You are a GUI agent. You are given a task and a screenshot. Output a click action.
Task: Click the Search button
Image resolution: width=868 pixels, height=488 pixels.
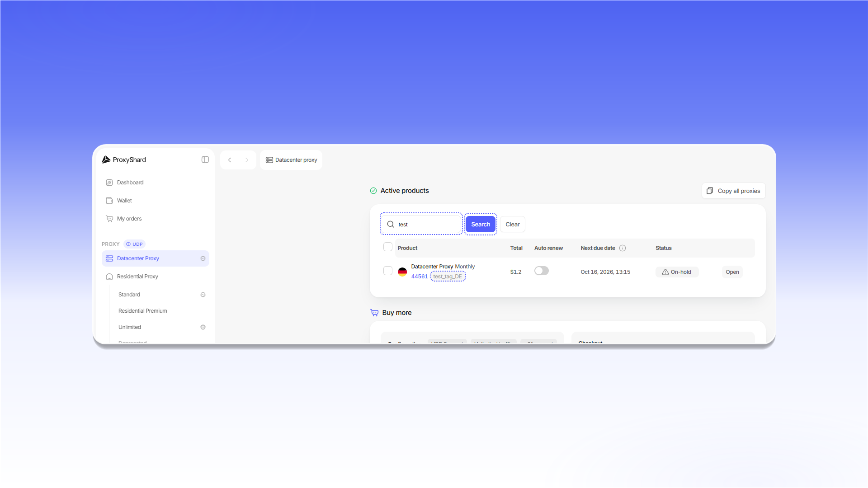point(481,224)
